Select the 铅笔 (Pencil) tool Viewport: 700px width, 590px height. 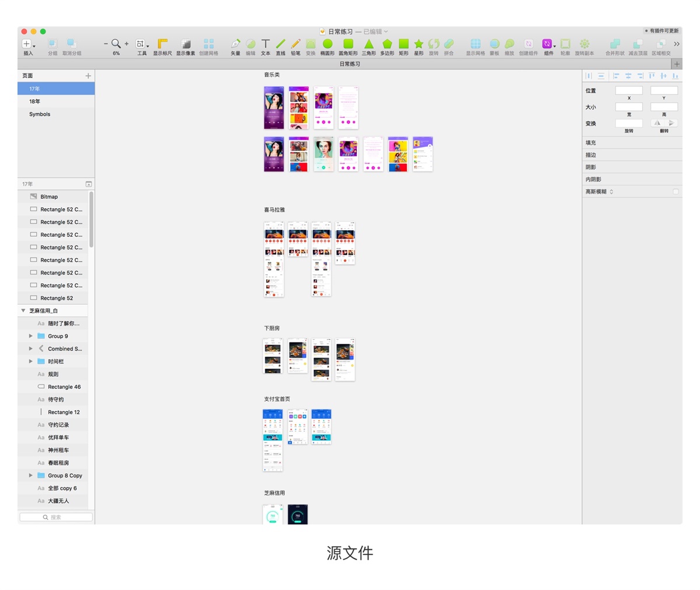pyautogui.click(x=296, y=44)
